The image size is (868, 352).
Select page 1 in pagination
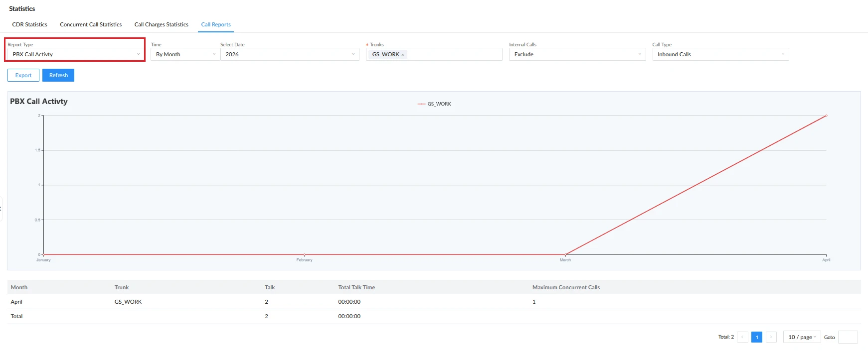(x=757, y=337)
